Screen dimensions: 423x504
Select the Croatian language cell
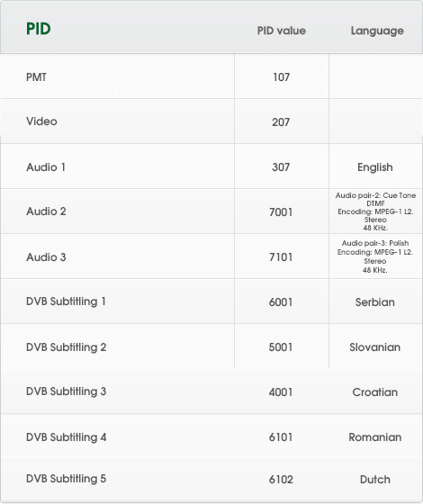click(x=375, y=392)
